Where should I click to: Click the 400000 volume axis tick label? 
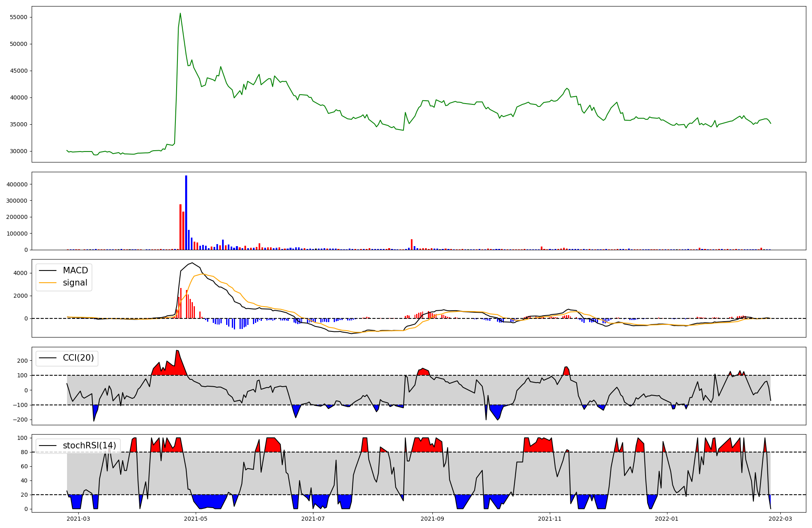[x=17, y=184]
